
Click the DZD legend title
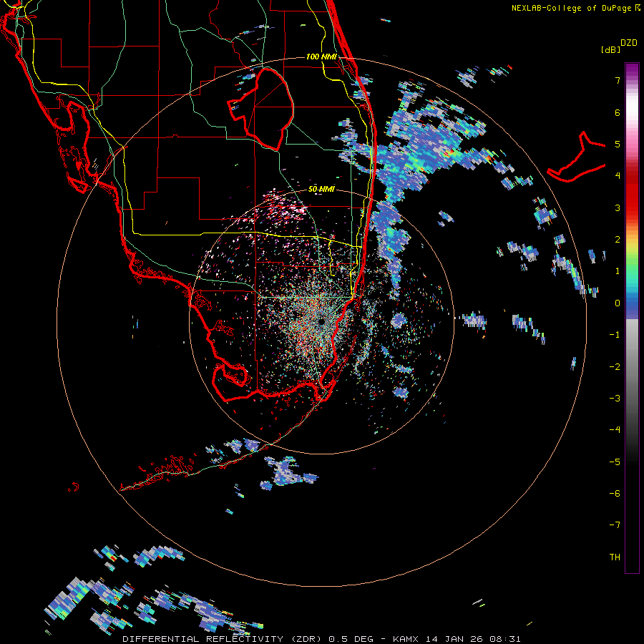pyautogui.click(x=629, y=42)
